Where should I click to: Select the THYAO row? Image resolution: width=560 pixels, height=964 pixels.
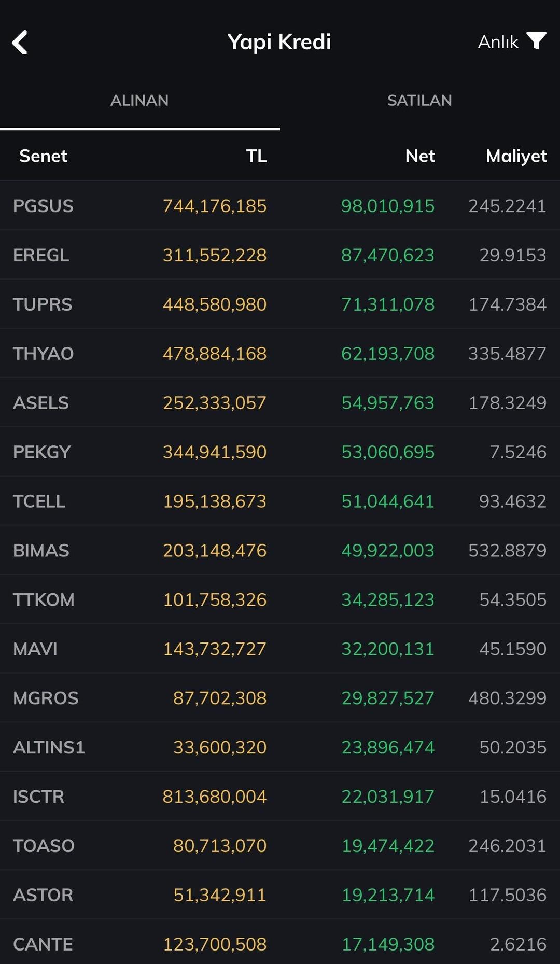click(280, 354)
